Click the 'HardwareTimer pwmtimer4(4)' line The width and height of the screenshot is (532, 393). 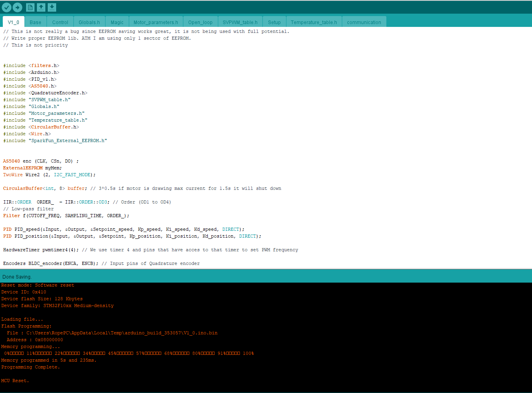point(151,250)
